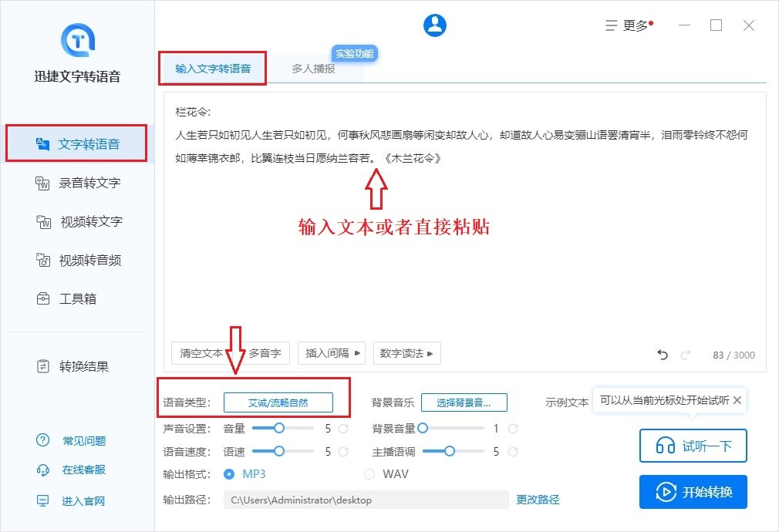Click the 83 / 3000 character counter
The image size is (779, 532).
(x=733, y=355)
